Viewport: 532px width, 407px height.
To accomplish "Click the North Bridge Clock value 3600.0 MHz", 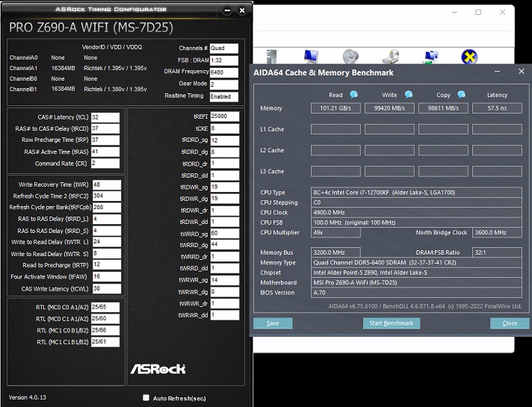I will click(497, 232).
